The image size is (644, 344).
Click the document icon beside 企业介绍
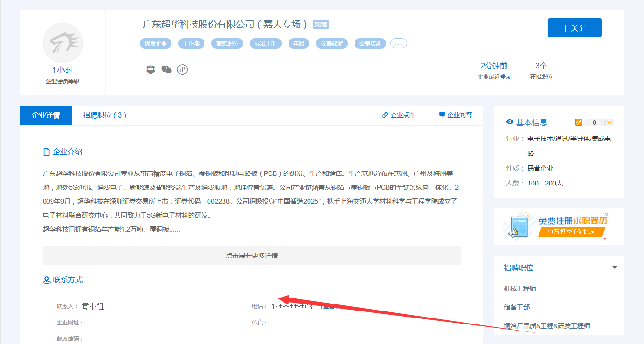[46, 152]
